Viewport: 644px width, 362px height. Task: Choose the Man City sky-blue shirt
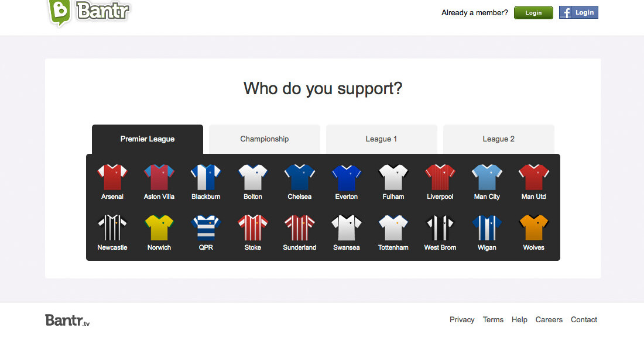487,177
